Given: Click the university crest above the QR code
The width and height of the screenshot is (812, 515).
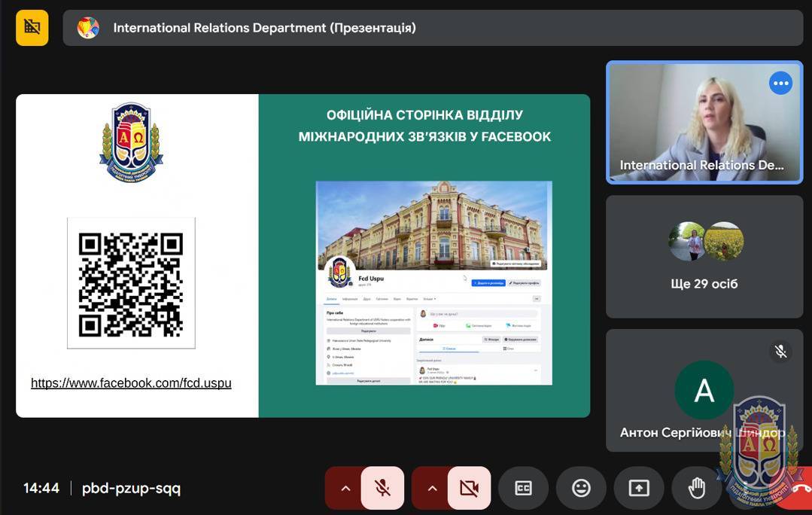Looking at the screenshot, I should point(132,143).
